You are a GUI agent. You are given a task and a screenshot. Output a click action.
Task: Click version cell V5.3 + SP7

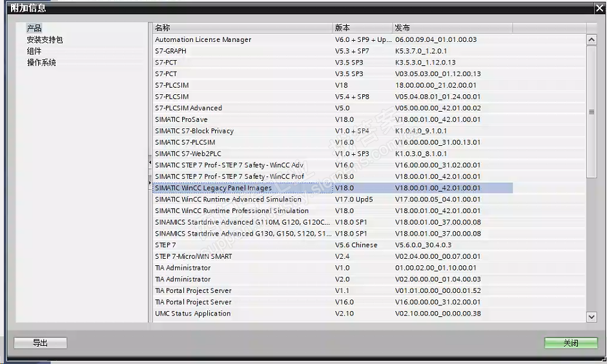pos(352,51)
